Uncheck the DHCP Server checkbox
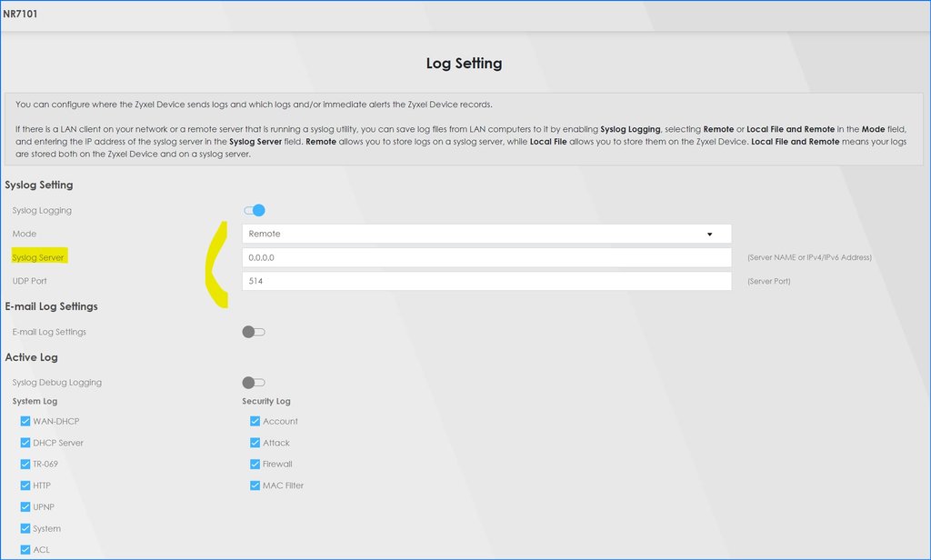The width and height of the screenshot is (931, 560). click(25, 443)
